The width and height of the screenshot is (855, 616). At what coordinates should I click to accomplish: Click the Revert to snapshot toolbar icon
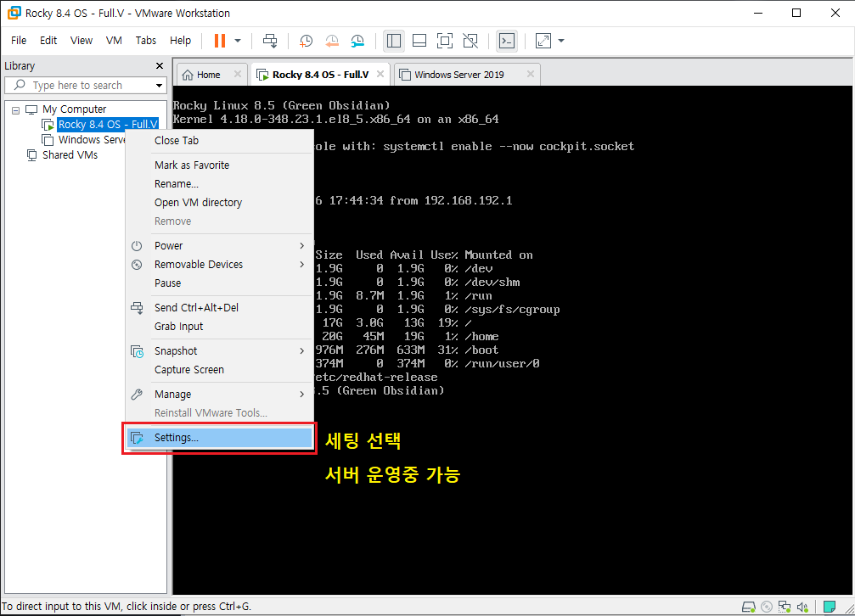[331, 41]
